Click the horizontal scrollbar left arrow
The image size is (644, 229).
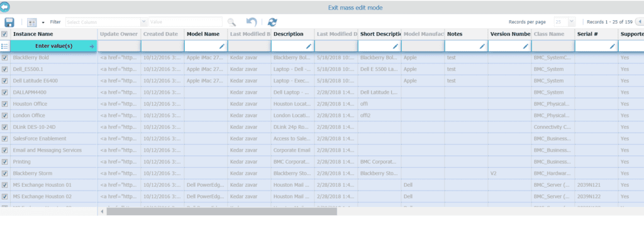tap(103, 211)
